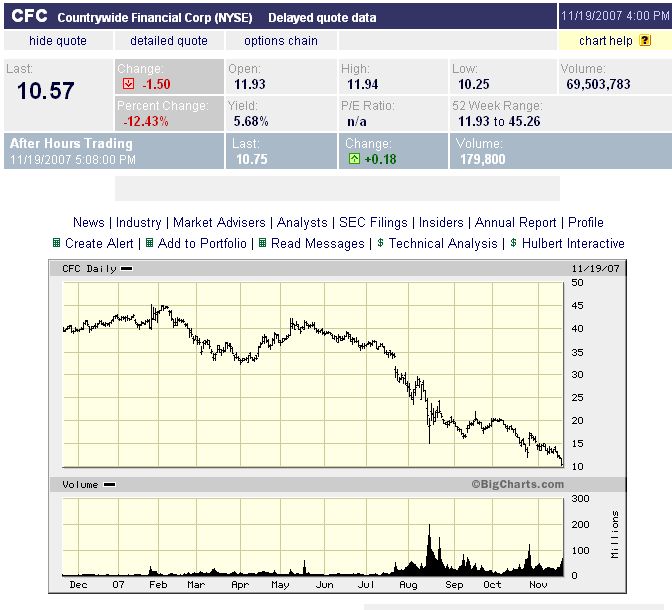Image resolution: width=672 pixels, height=610 pixels.
Task: Open the options chain tab
Action: tap(281, 41)
